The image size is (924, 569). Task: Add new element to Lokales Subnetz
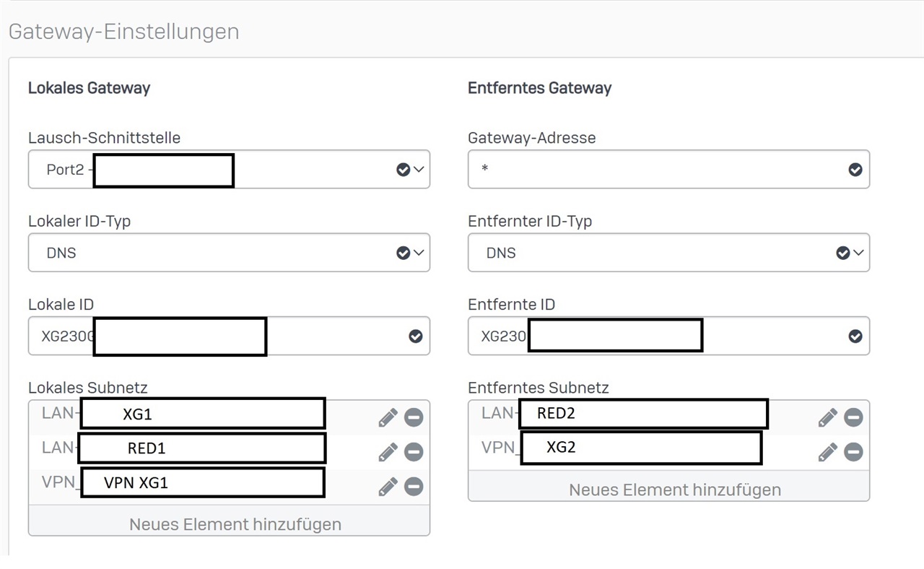(235, 524)
